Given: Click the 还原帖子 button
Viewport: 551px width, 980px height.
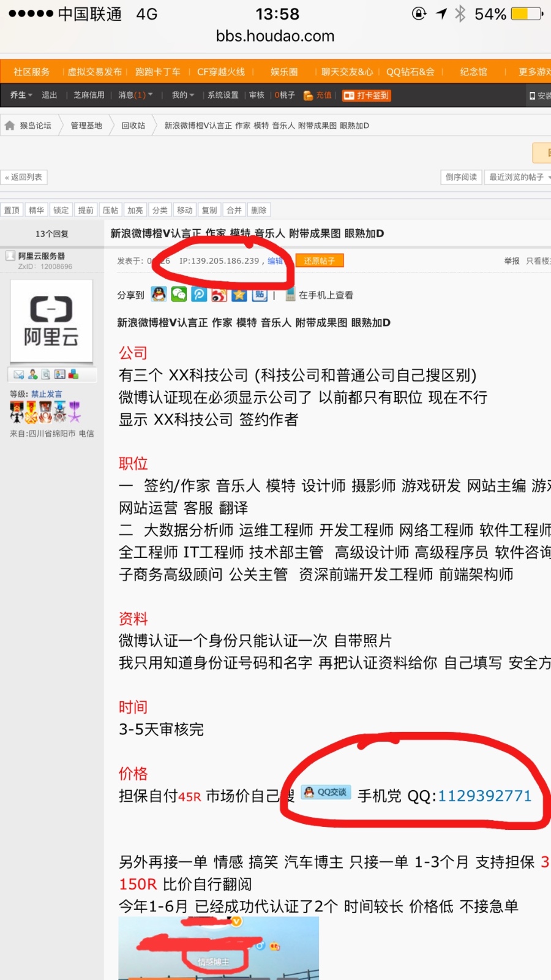Looking at the screenshot, I should 320,261.
